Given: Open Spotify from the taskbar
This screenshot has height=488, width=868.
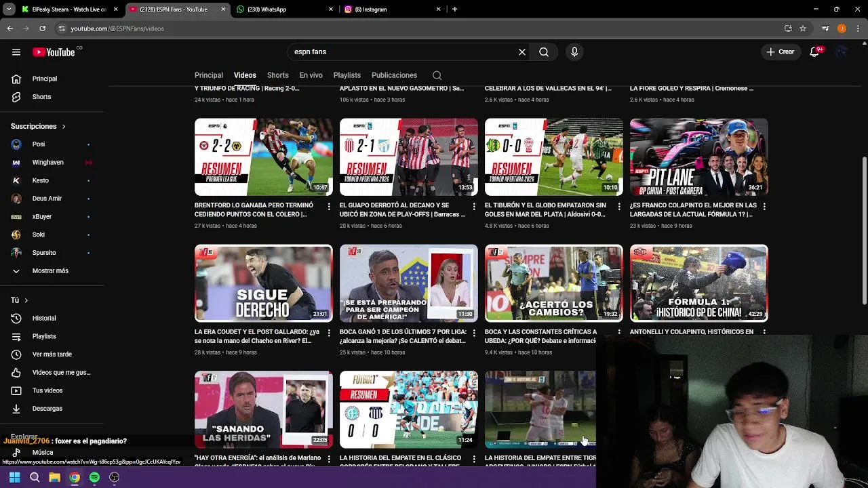Looking at the screenshot, I should click(x=94, y=477).
